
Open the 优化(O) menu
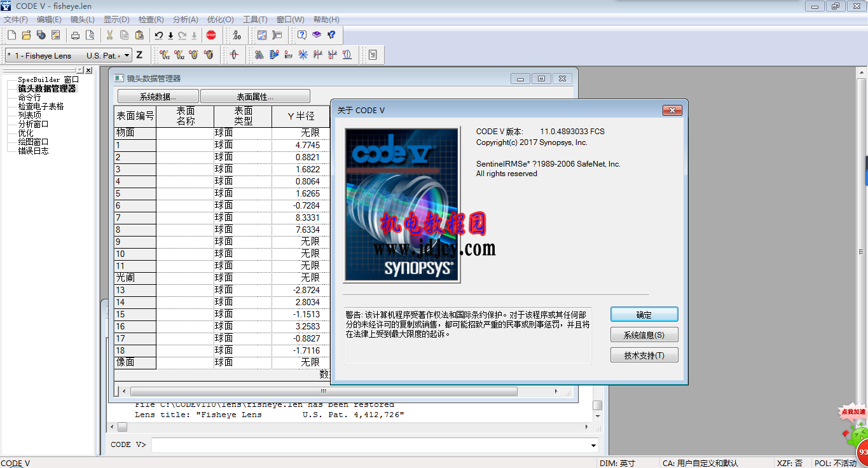(220, 20)
